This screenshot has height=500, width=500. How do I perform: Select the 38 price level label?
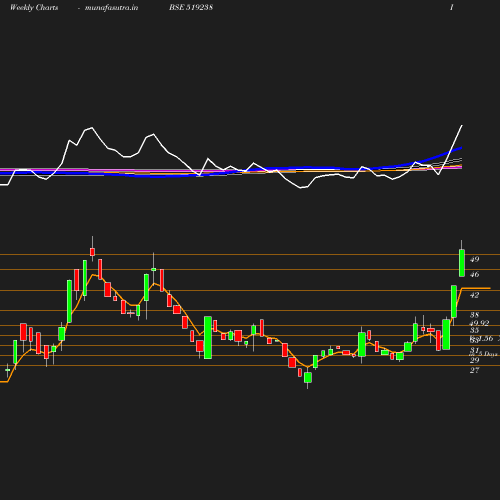click(x=474, y=315)
